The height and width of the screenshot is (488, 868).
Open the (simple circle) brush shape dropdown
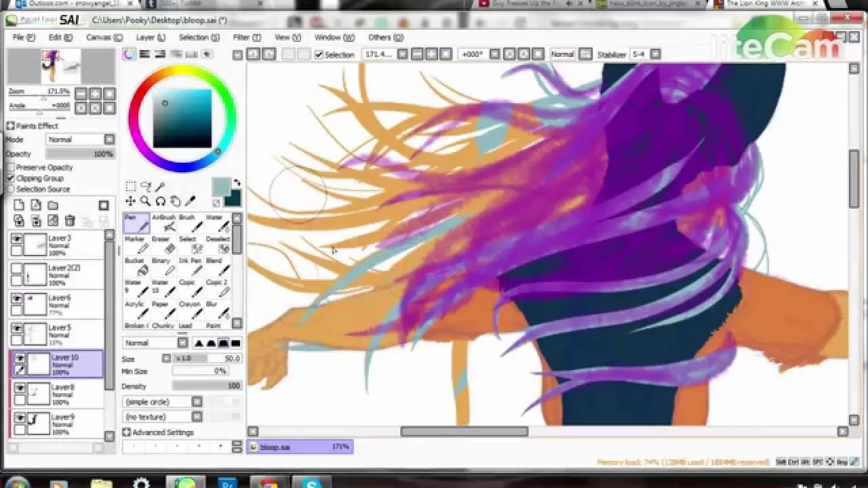pyautogui.click(x=163, y=402)
